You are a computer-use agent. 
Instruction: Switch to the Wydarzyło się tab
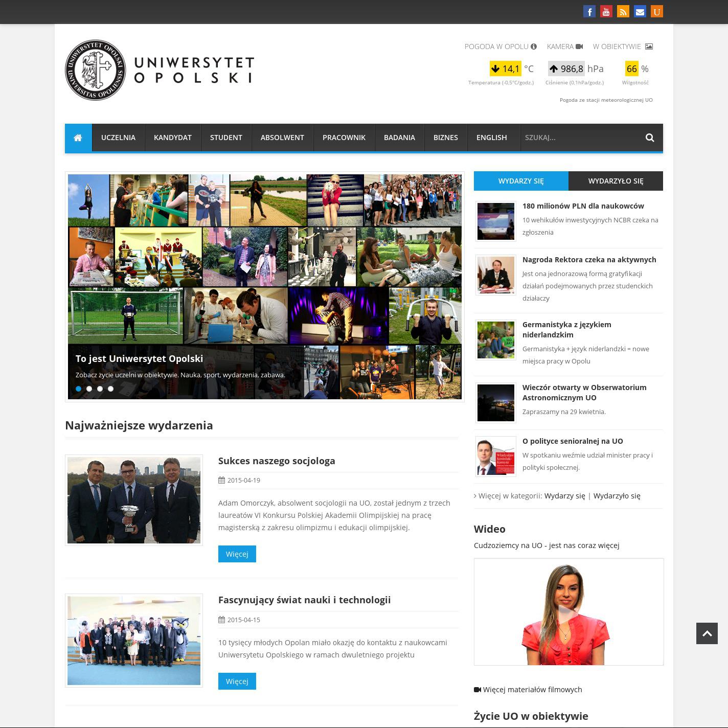pyautogui.click(x=616, y=181)
